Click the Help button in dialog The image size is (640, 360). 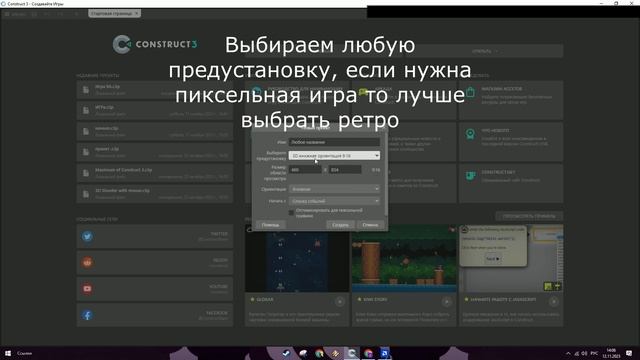271,225
